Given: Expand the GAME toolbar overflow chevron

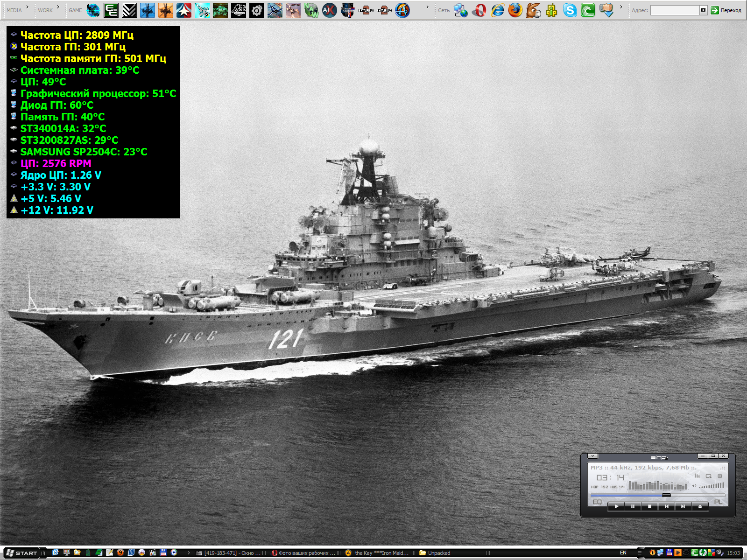Looking at the screenshot, I should click(427, 7).
